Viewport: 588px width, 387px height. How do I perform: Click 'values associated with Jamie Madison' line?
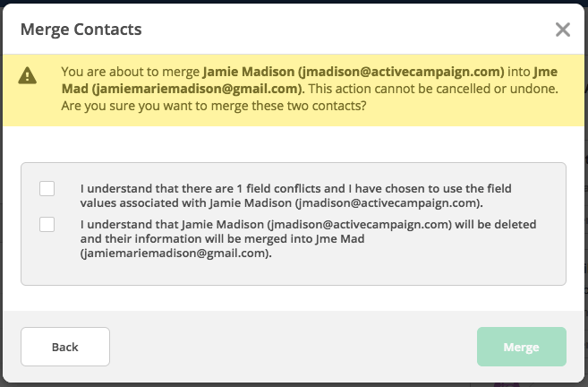pos(281,203)
